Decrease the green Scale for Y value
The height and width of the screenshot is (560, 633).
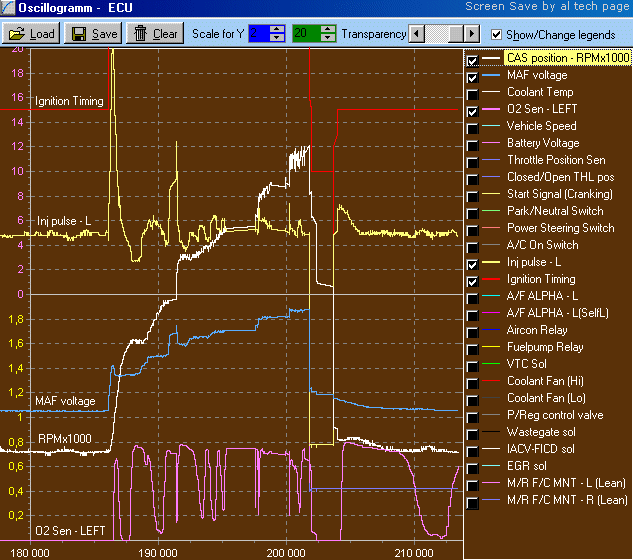click(x=329, y=38)
